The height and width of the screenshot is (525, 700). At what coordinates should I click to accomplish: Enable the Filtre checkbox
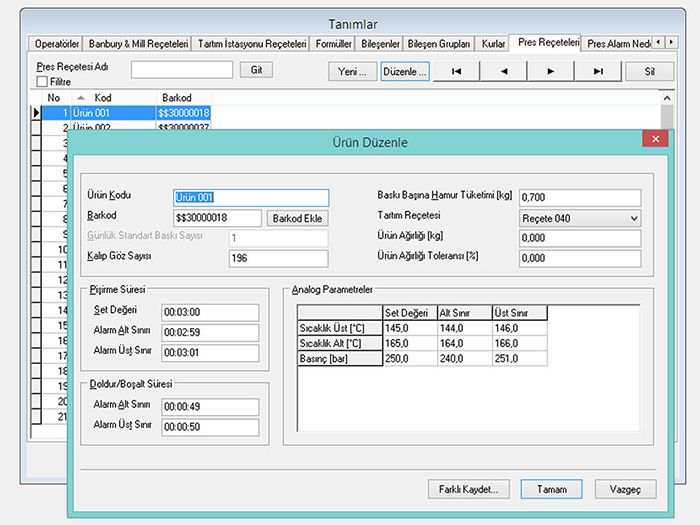(41, 82)
